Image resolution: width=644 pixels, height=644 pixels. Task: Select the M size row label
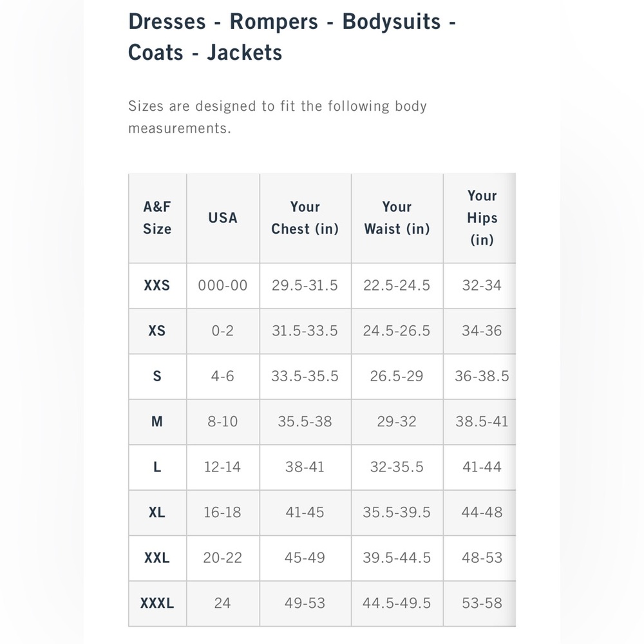(x=157, y=421)
